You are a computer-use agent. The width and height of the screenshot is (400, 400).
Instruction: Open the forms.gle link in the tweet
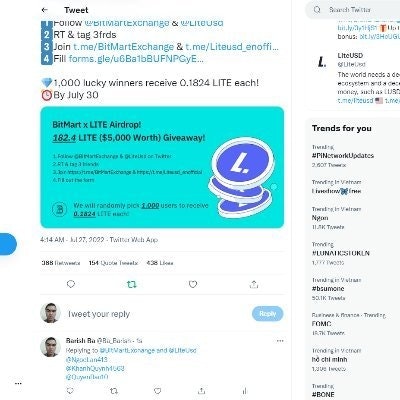[x=136, y=59]
